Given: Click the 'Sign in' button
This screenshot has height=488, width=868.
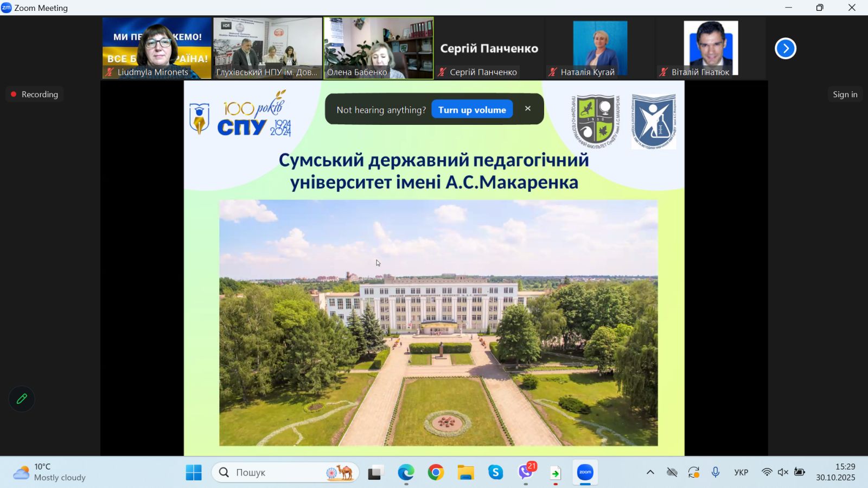Looking at the screenshot, I should pos(845,94).
